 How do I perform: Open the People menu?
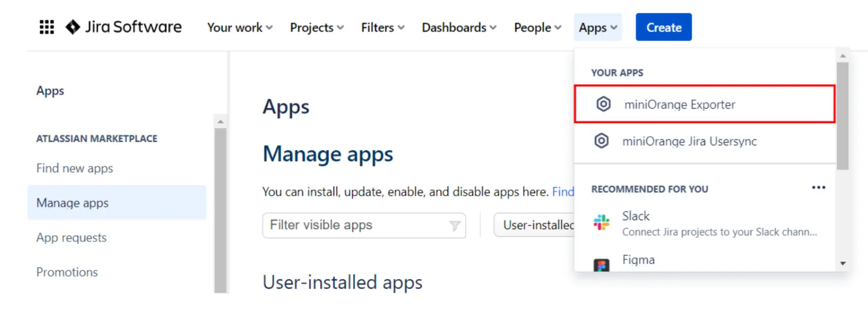pos(537,27)
